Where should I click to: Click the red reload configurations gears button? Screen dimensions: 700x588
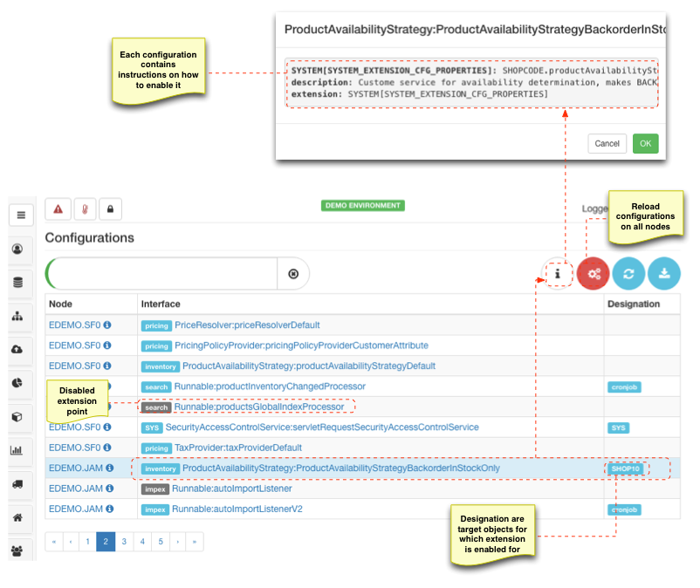pyautogui.click(x=594, y=273)
